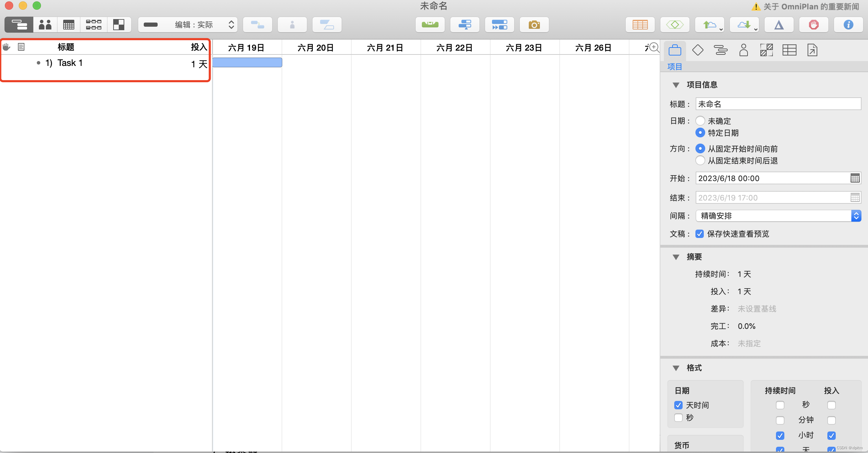Collapse the 摘要 section
This screenshot has height=453, width=868.
pyautogui.click(x=676, y=257)
